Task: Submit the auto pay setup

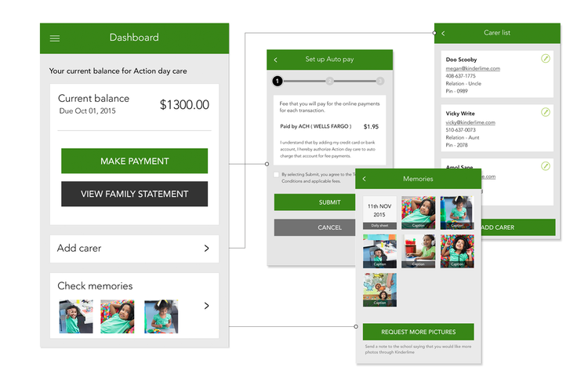Action: 315,202
